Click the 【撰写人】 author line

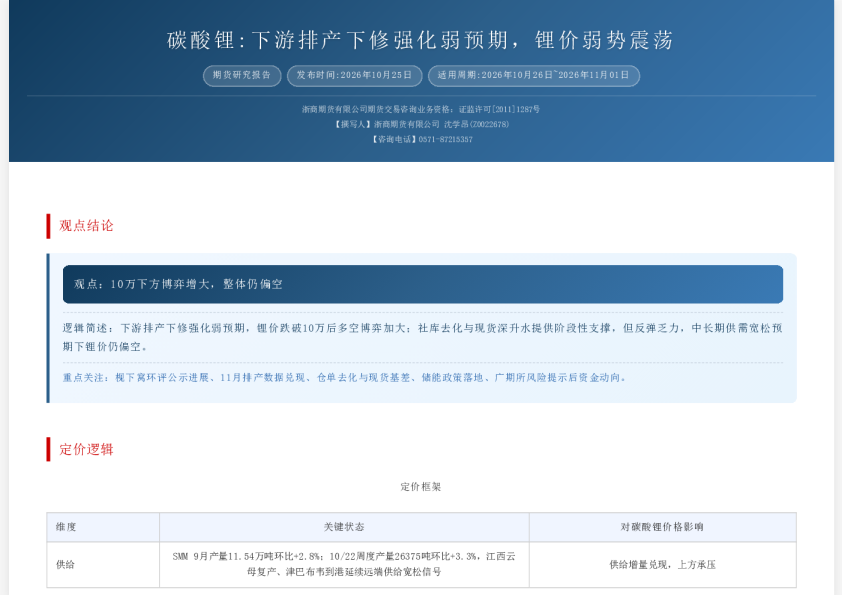(x=420, y=124)
